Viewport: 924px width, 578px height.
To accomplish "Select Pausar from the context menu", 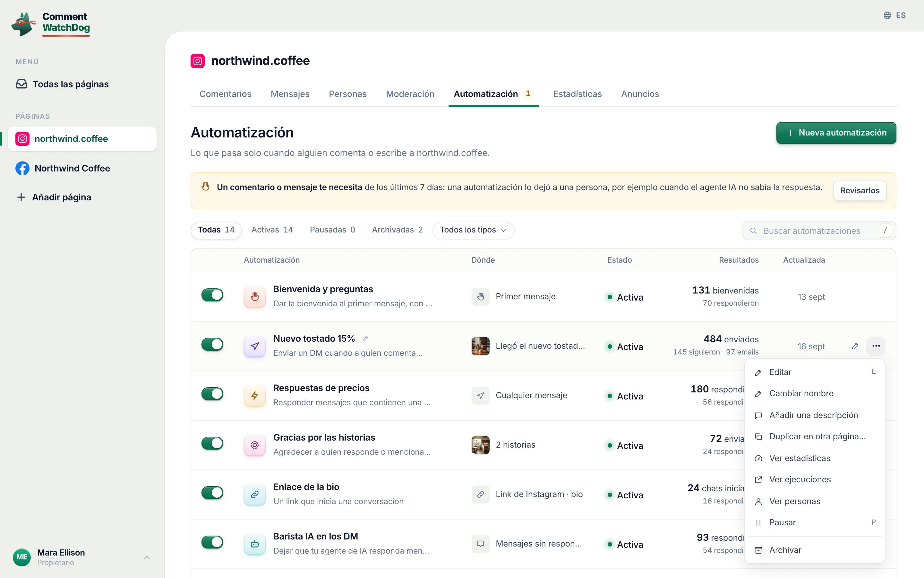I will [814, 522].
